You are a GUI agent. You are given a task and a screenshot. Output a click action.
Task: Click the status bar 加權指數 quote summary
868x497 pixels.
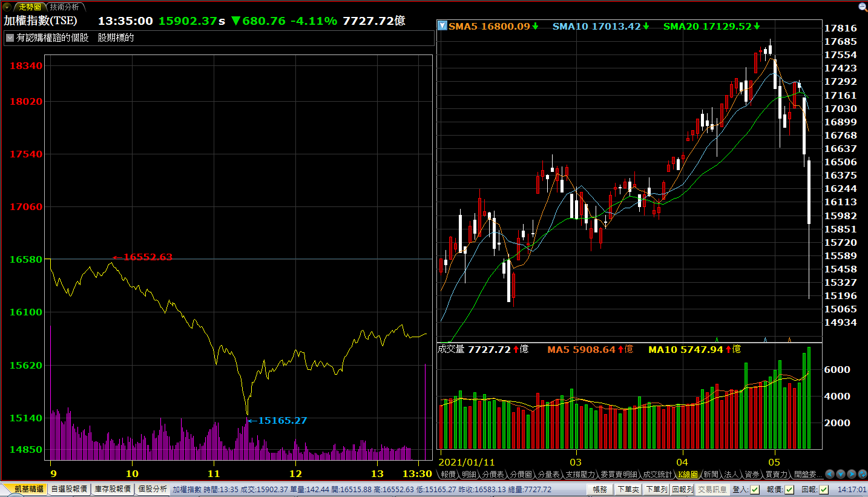click(x=362, y=489)
